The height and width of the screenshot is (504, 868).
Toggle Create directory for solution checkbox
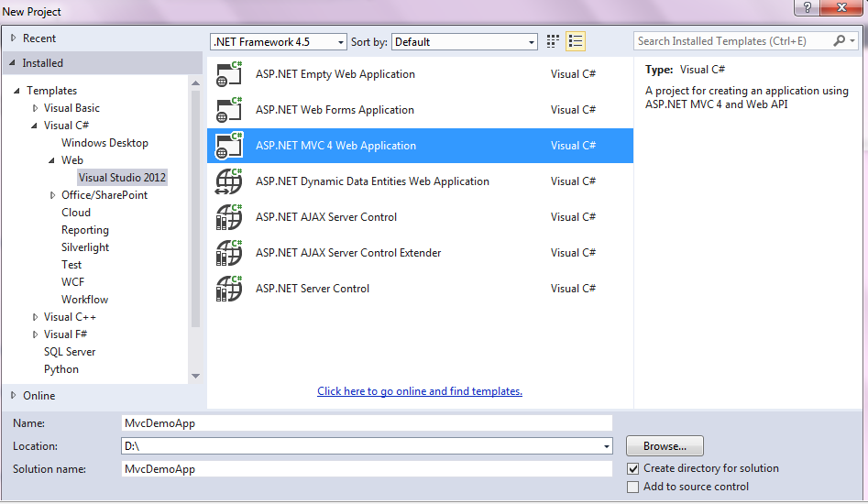pos(633,468)
